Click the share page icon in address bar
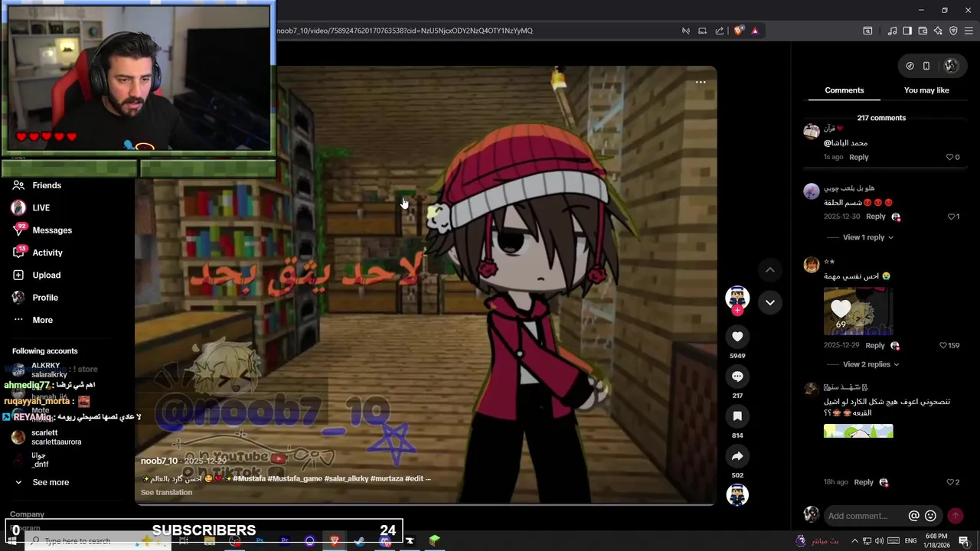 tap(720, 31)
